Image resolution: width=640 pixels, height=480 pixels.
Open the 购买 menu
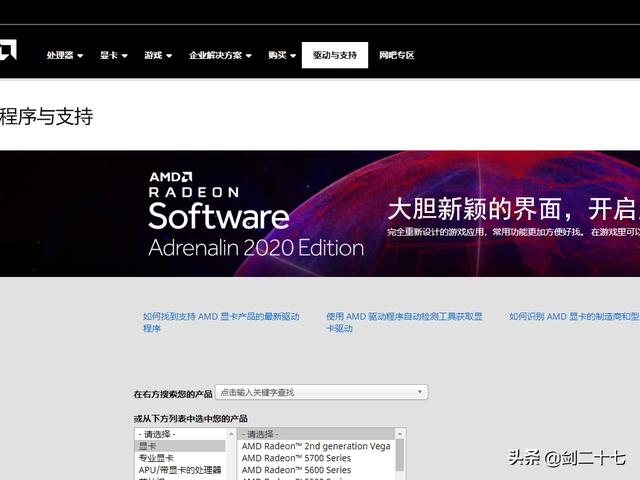[x=280, y=55]
